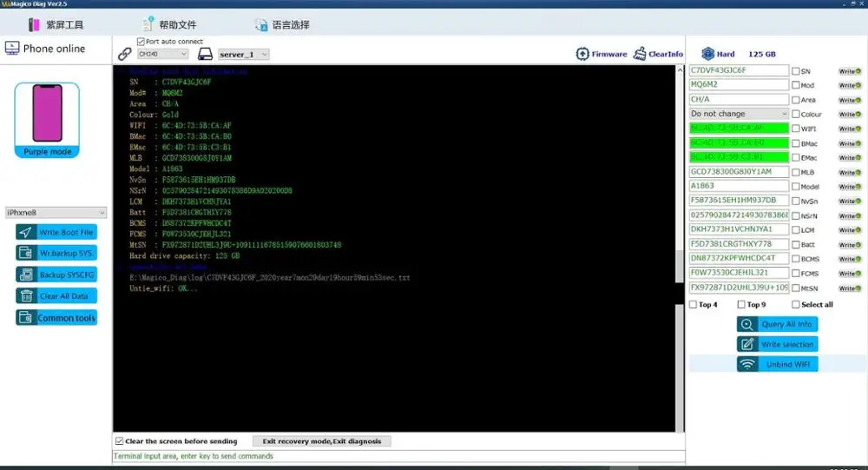Click Write icon for MLB row
The image size is (868, 470).
tap(850, 172)
